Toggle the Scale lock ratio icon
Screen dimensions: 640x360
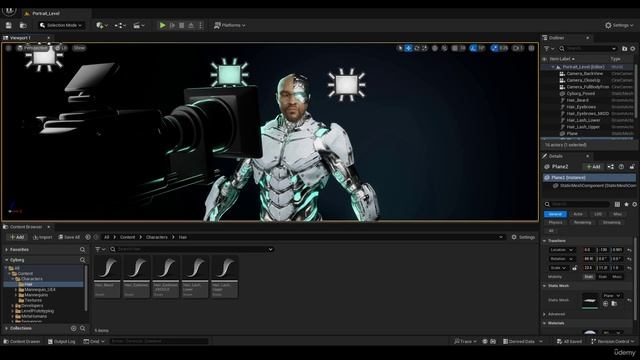click(x=575, y=268)
